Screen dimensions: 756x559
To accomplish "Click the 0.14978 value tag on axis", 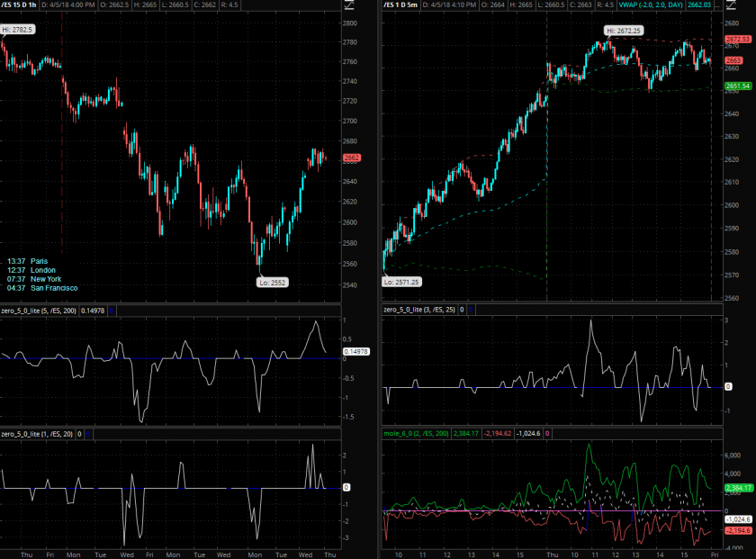I will coord(355,351).
